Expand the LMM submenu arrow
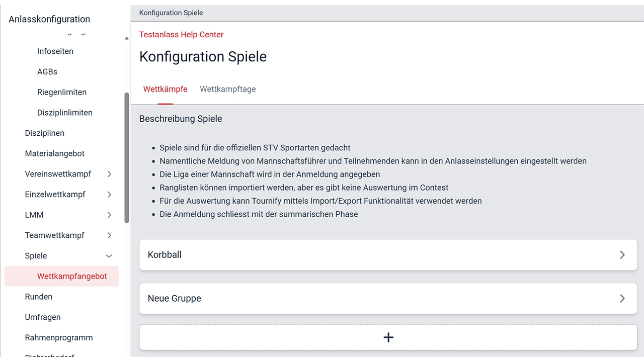644x362 pixels. pos(109,215)
